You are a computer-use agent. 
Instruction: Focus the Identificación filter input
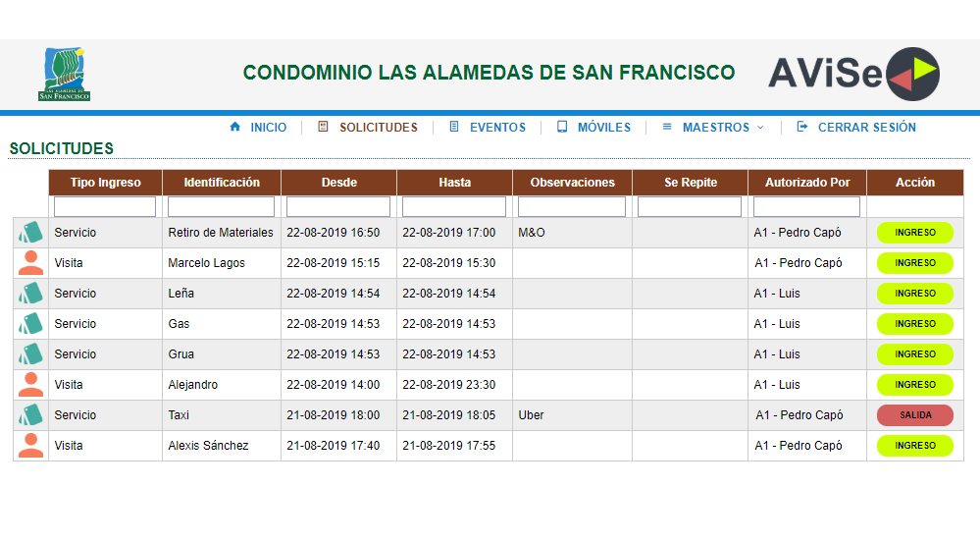coord(221,207)
